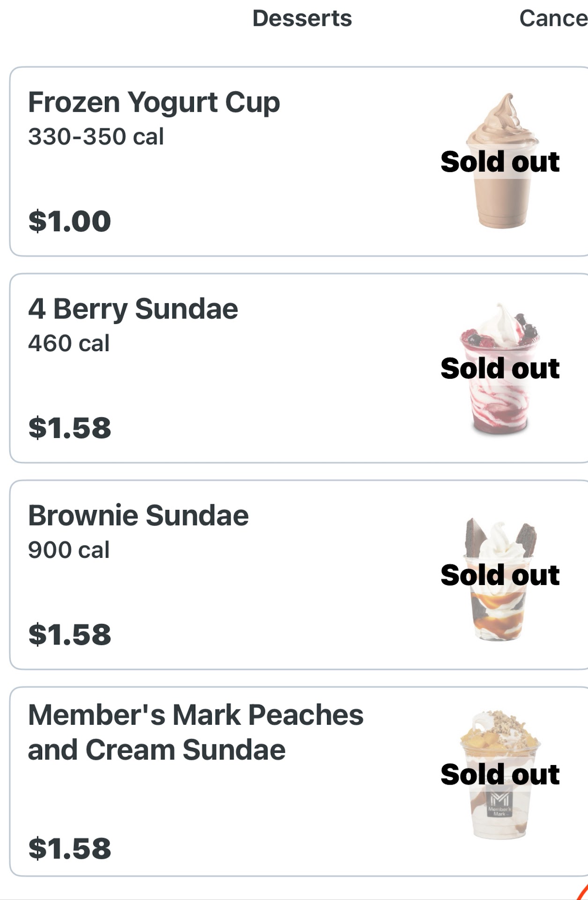The image size is (588, 900).
Task: Click the $1.58 price of 4 Berry Sundae
Action: pyautogui.click(x=70, y=428)
